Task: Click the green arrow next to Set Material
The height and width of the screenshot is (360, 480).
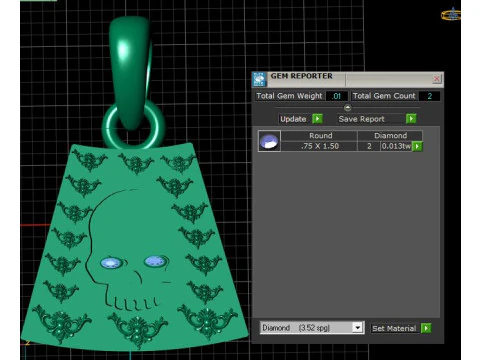Action: 426,328
